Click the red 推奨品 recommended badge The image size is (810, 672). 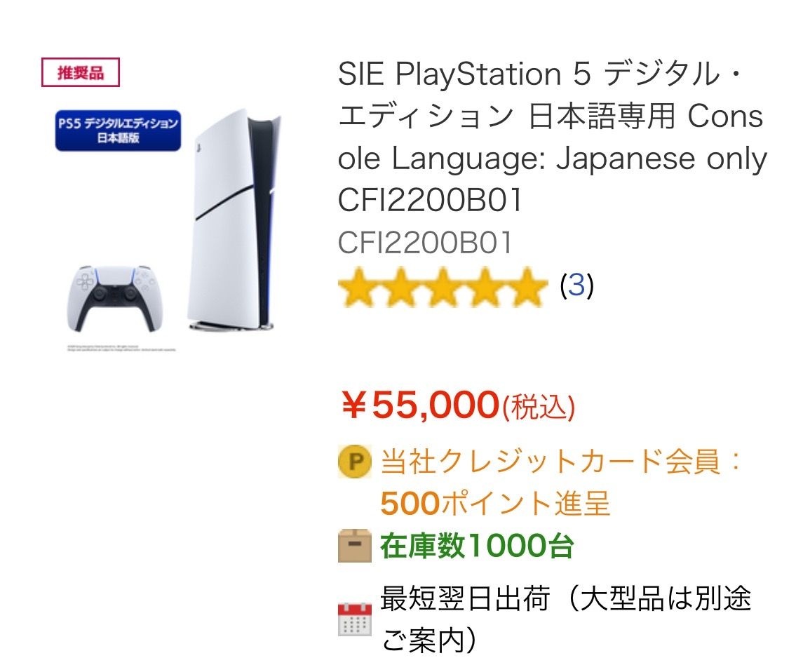tap(81, 73)
